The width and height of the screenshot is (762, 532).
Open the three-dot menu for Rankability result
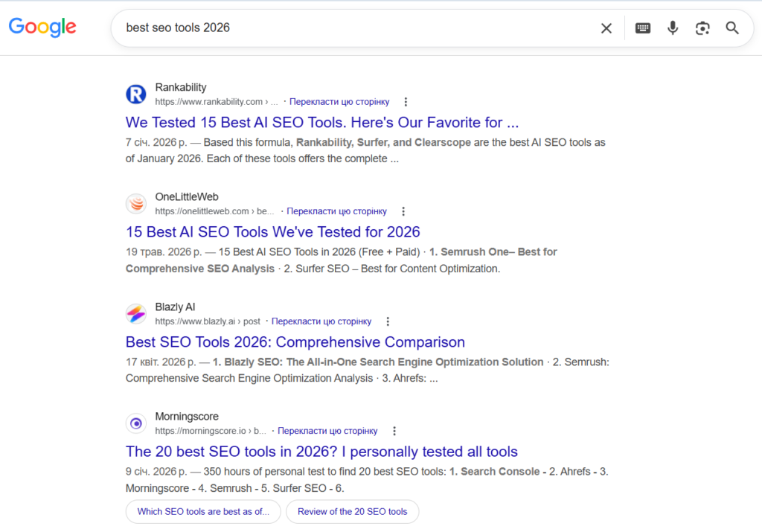(406, 101)
